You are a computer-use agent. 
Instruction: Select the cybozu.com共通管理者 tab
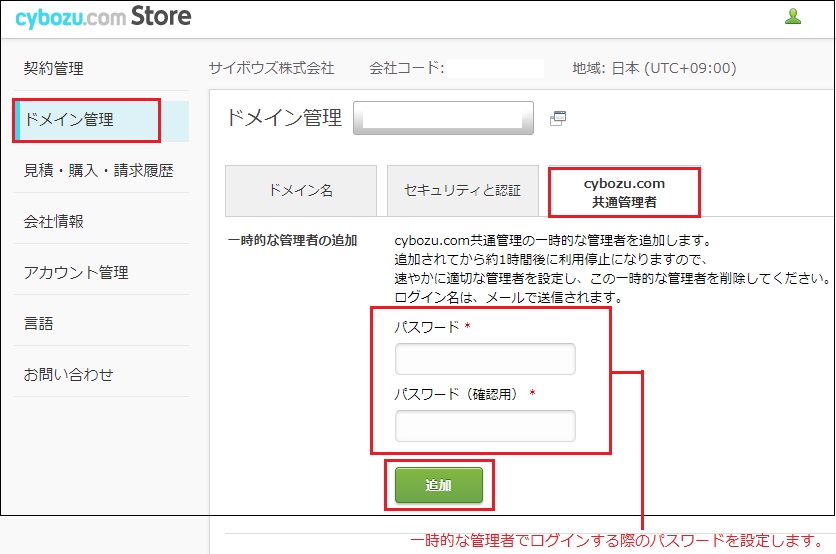(x=624, y=192)
